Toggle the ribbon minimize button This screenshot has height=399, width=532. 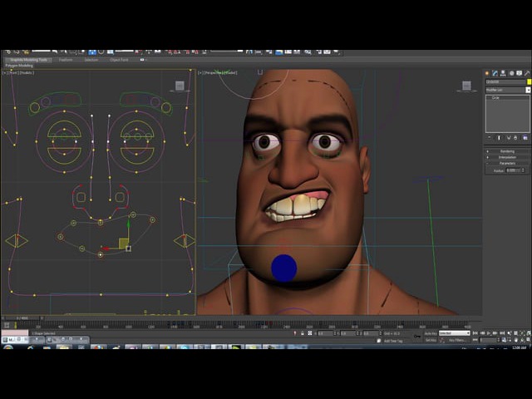[x=142, y=60]
